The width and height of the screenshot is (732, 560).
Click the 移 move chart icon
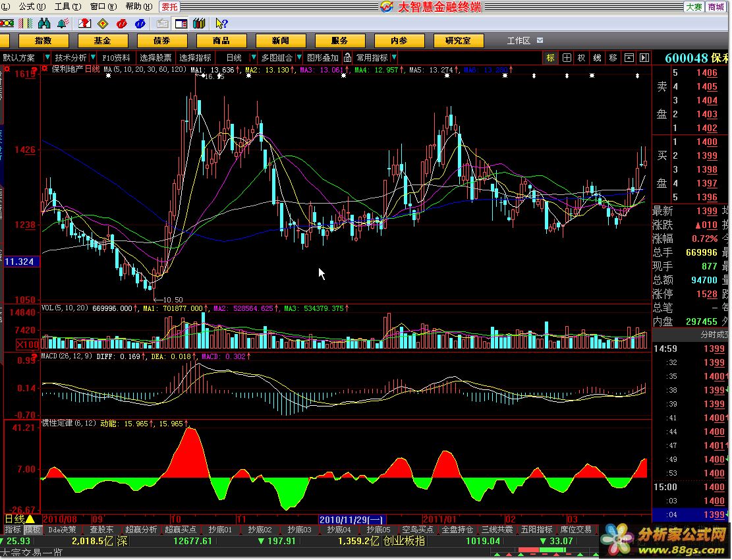coord(613,58)
